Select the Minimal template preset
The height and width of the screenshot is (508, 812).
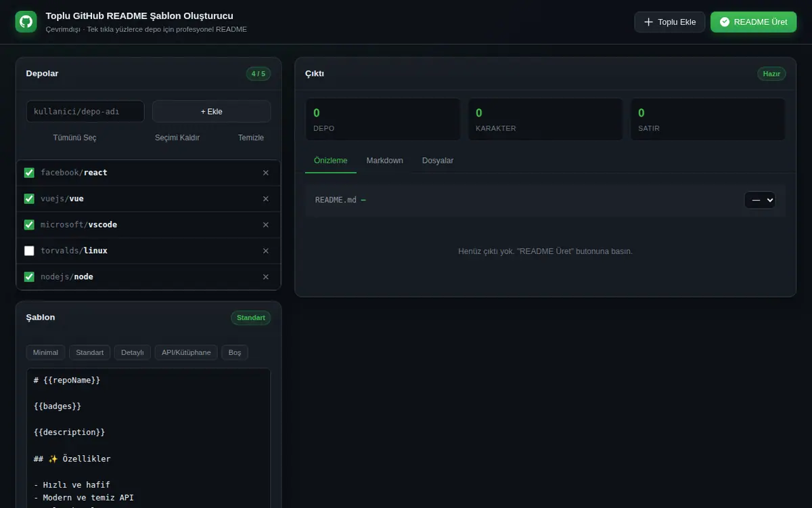coord(45,352)
